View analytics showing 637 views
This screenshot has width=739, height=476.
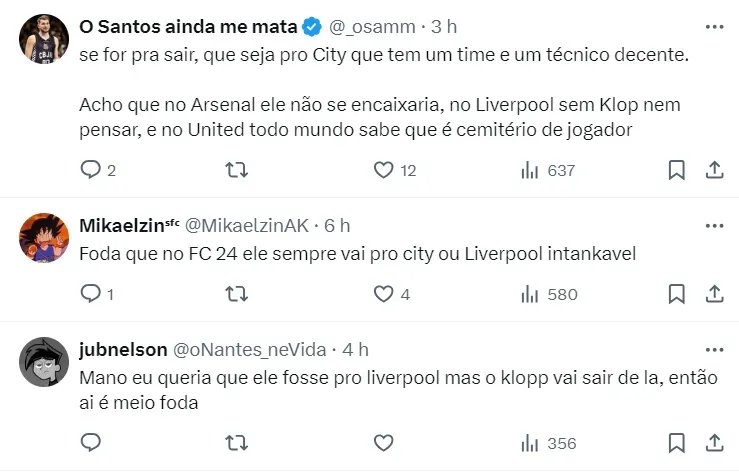pos(549,170)
